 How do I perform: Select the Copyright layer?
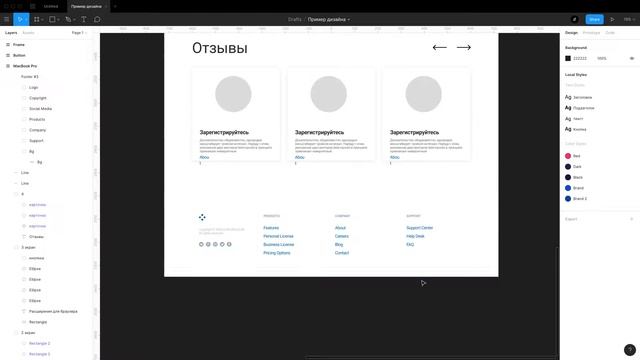click(38, 98)
